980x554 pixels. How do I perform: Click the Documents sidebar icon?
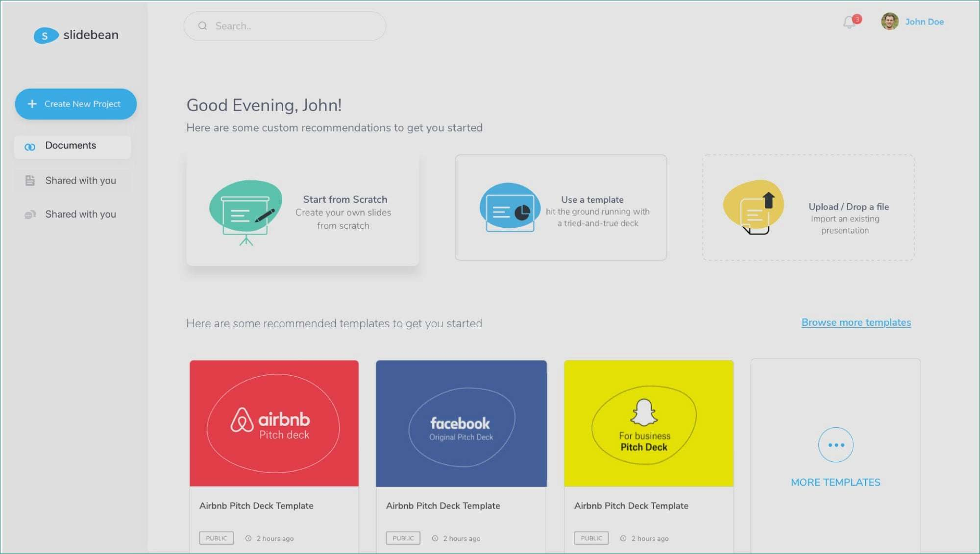point(30,145)
